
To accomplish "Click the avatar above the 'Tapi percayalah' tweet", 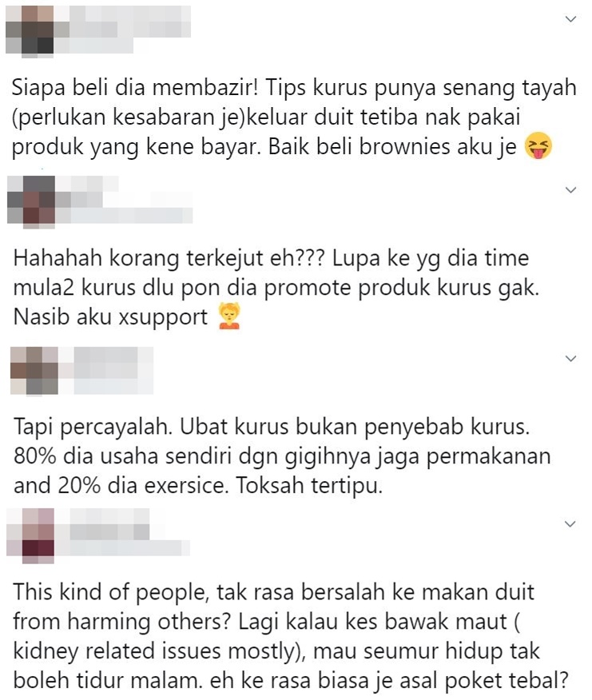I will (34, 370).
